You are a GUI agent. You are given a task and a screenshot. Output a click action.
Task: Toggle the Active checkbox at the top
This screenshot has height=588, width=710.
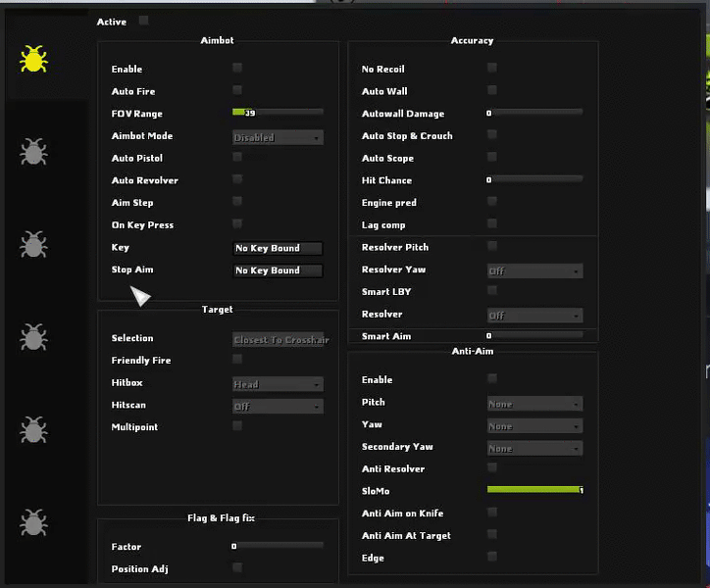pyautogui.click(x=144, y=21)
